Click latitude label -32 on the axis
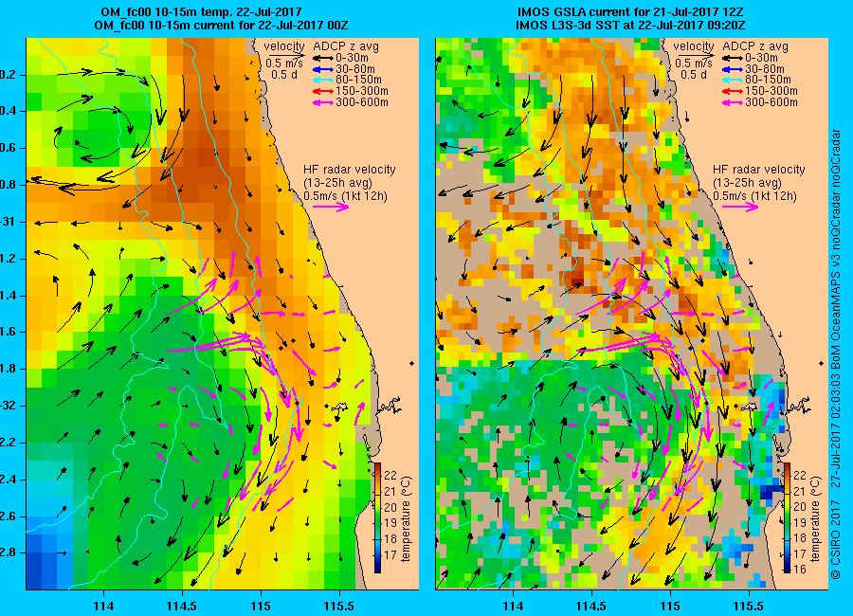Viewport: 853px width, 616px height. tap(8, 406)
